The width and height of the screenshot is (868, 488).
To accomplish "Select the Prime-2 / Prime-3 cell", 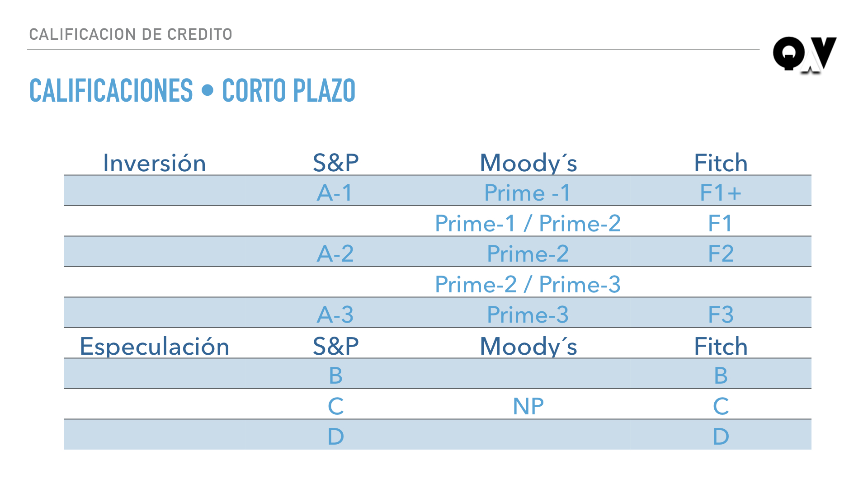I will click(x=528, y=284).
